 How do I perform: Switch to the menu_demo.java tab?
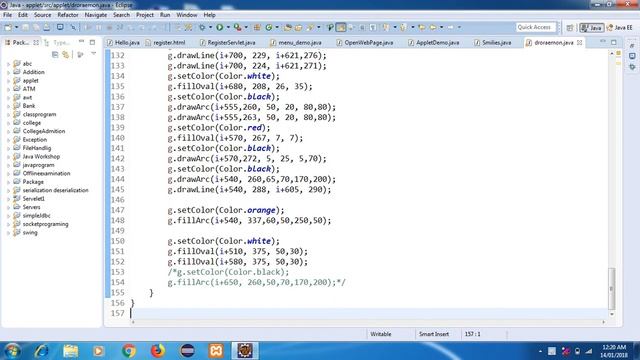(x=296, y=42)
